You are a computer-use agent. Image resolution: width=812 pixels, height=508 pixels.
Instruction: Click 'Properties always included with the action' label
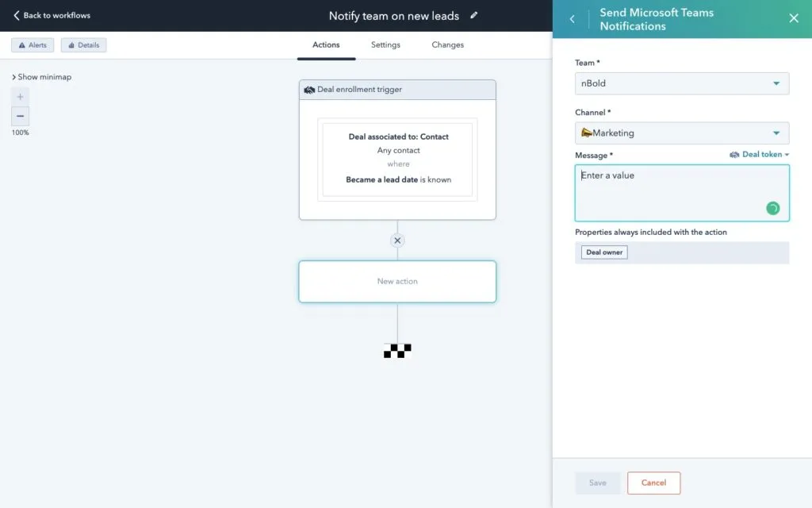click(x=651, y=233)
